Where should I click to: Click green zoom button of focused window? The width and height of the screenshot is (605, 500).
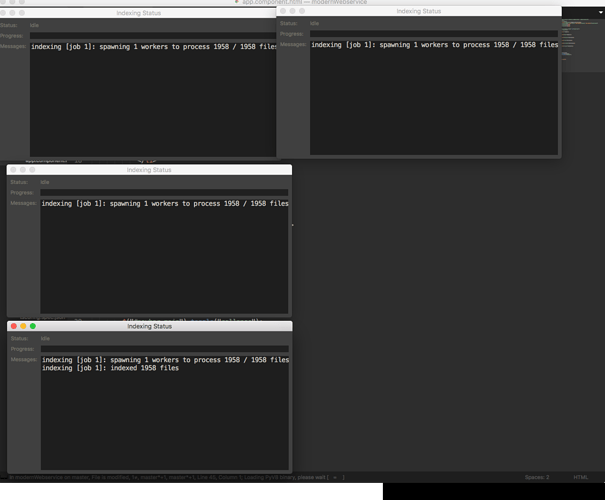33,326
